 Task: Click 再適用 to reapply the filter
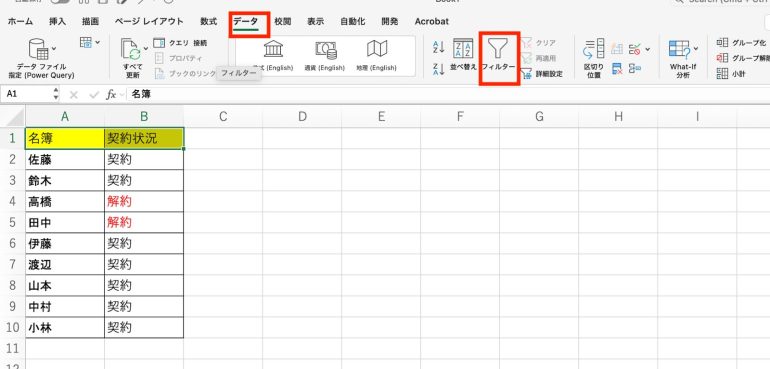(x=539, y=58)
